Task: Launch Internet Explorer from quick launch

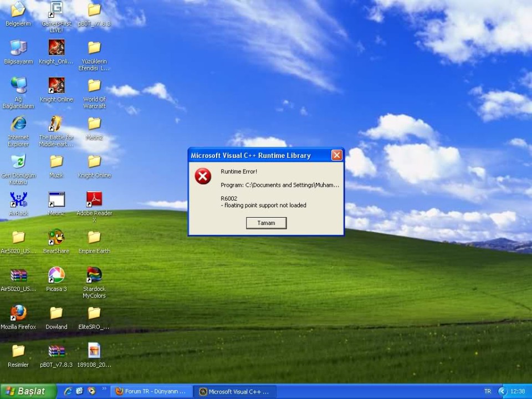Action: click(x=68, y=391)
